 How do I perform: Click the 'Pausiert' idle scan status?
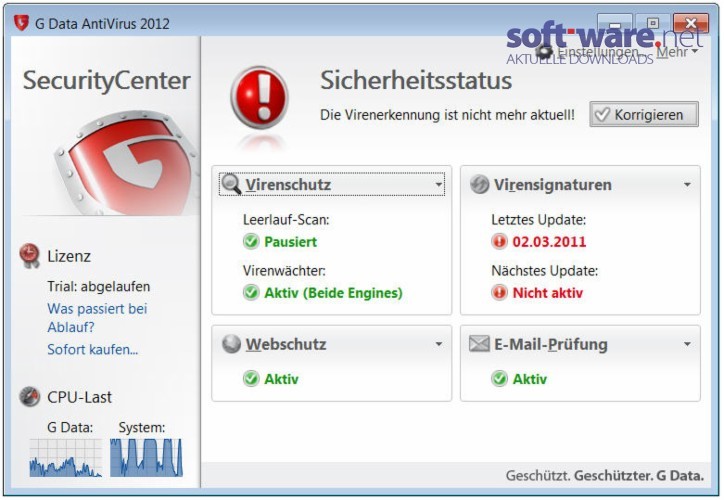point(290,241)
